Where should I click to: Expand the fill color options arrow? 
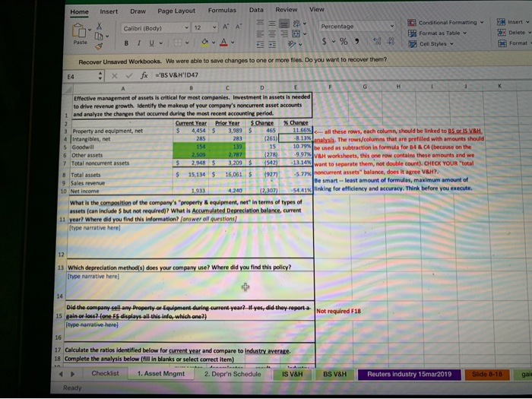[x=214, y=43]
